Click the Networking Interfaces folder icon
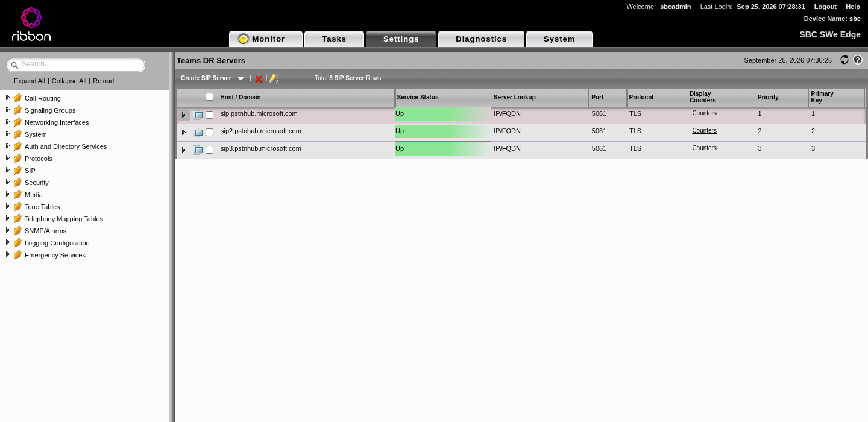Image resolution: width=868 pixels, height=422 pixels. point(17,122)
